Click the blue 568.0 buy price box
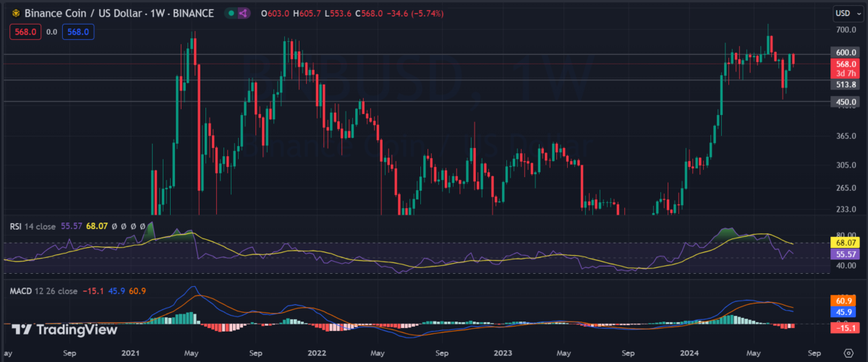The width and height of the screenshot is (868, 362). pos(79,31)
